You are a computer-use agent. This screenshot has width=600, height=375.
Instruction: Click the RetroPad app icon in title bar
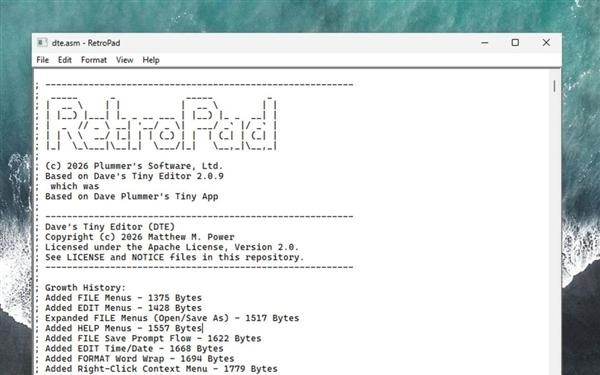[42, 43]
